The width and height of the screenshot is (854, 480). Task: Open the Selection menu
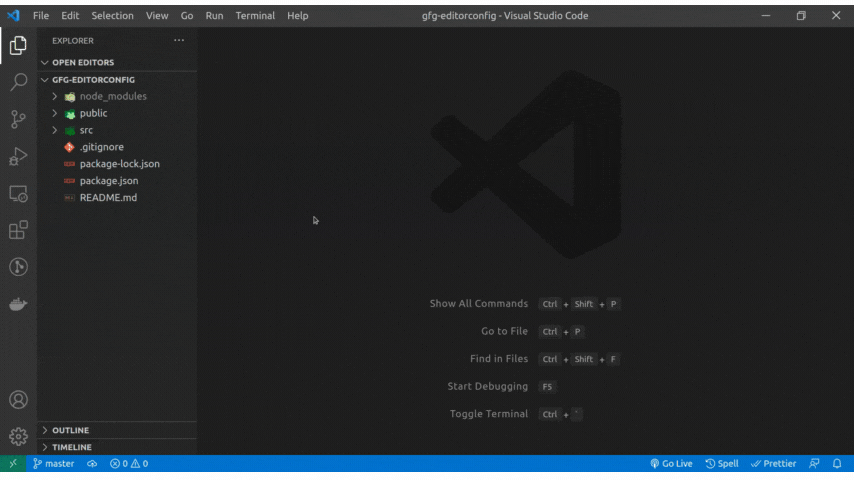(x=112, y=16)
